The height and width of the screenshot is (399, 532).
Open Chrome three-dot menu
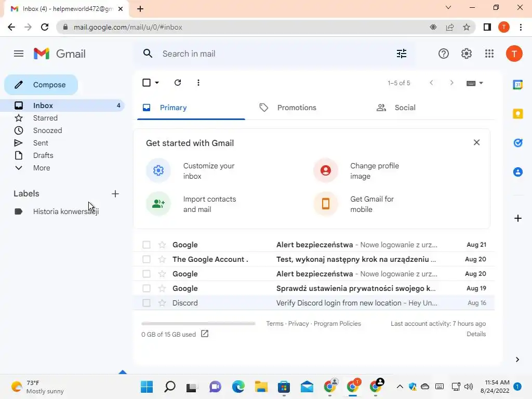(521, 27)
